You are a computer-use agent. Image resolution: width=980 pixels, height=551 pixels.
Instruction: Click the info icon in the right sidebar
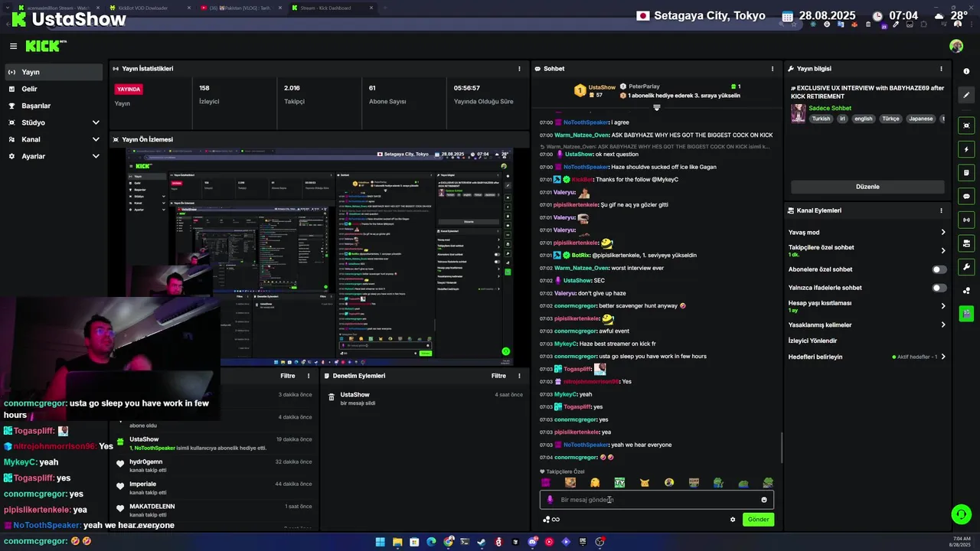pyautogui.click(x=966, y=72)
